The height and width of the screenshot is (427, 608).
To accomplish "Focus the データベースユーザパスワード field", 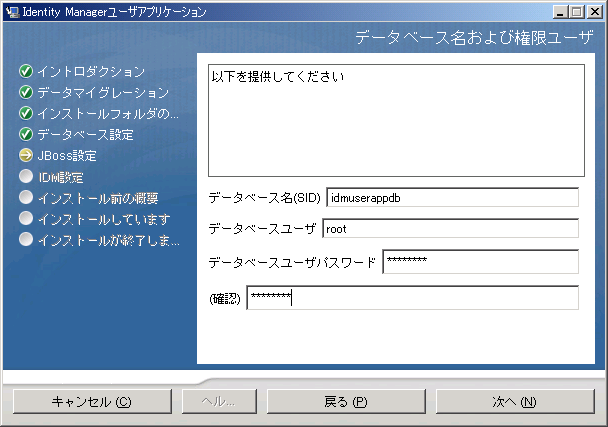I will (480, 261).
